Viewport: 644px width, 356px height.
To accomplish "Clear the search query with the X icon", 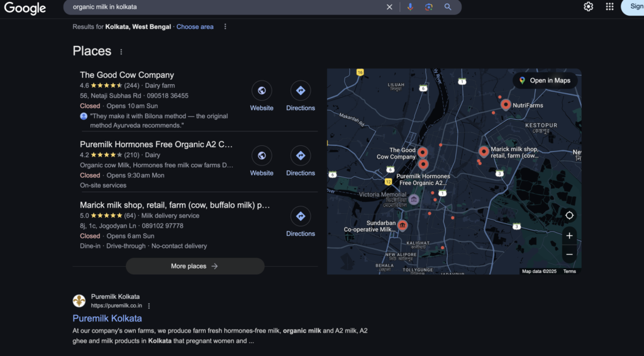I will coord(389,7).
